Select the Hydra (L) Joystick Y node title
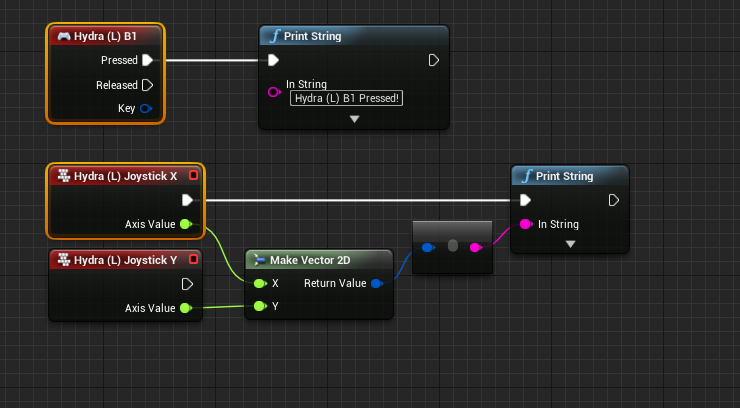The height and width of the screenshot is (408, 740). point(125,260)
